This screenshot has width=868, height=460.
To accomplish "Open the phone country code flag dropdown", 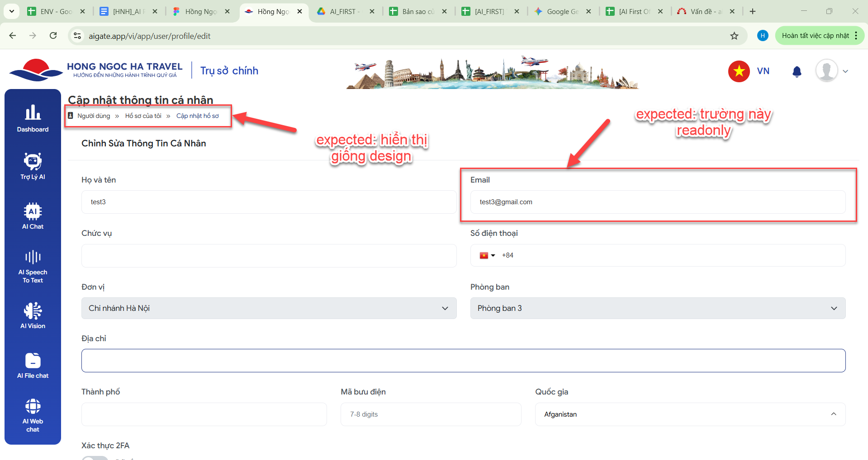I will 487,255.
